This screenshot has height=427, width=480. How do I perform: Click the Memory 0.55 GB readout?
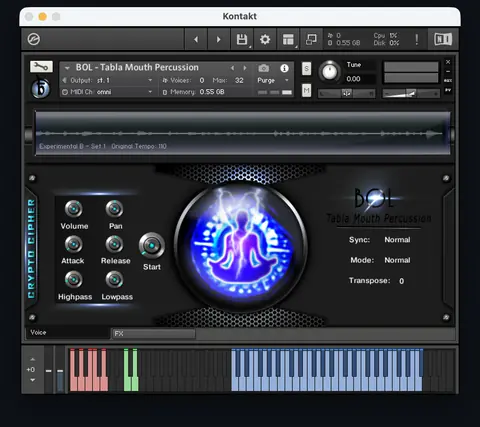click(x=193, y=92)
